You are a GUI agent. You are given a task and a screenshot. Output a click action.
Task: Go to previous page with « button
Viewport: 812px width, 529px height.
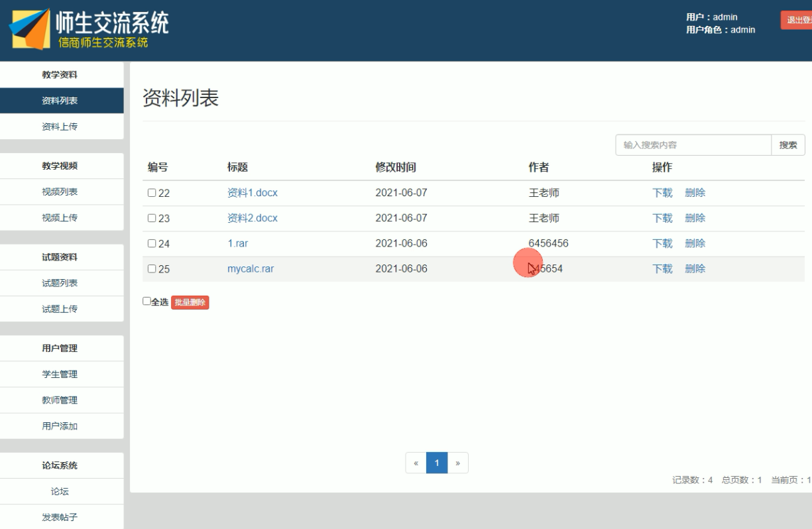click(x=416, y=463)
